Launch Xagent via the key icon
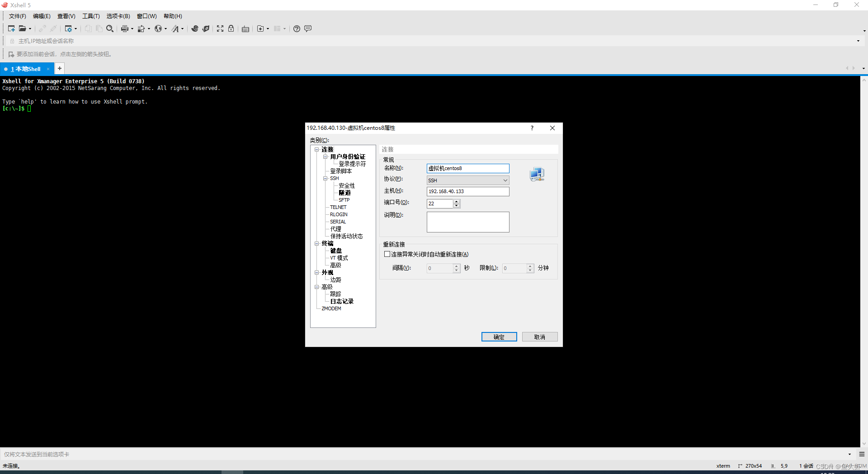Image resolution: width=868 pixels, height=474 pixels. 206,28
